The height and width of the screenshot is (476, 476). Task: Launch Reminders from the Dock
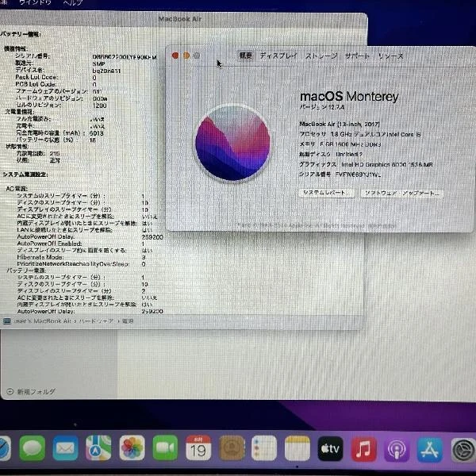(264, 448)
